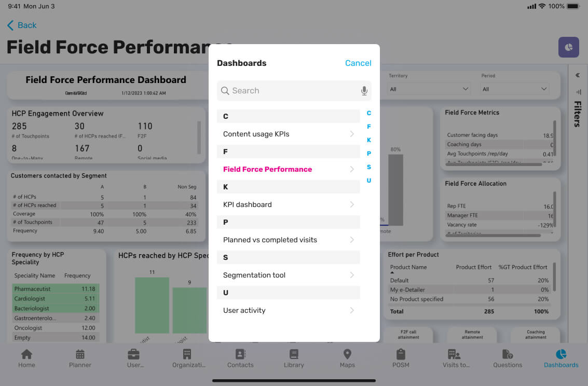This screenshot has width=588, height=386.
Task: Tap the Back chevron icon
Action: [10, 25]
